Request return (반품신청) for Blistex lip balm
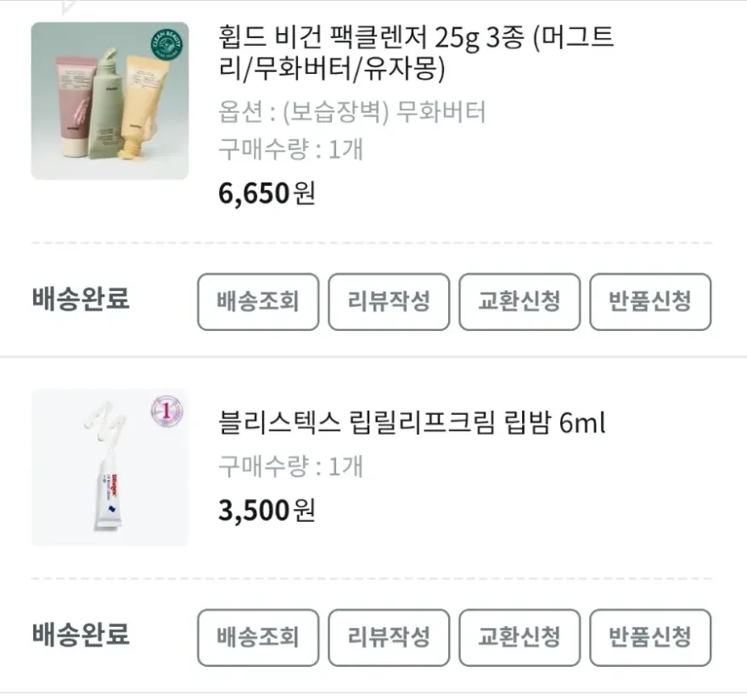 [650, 637]
